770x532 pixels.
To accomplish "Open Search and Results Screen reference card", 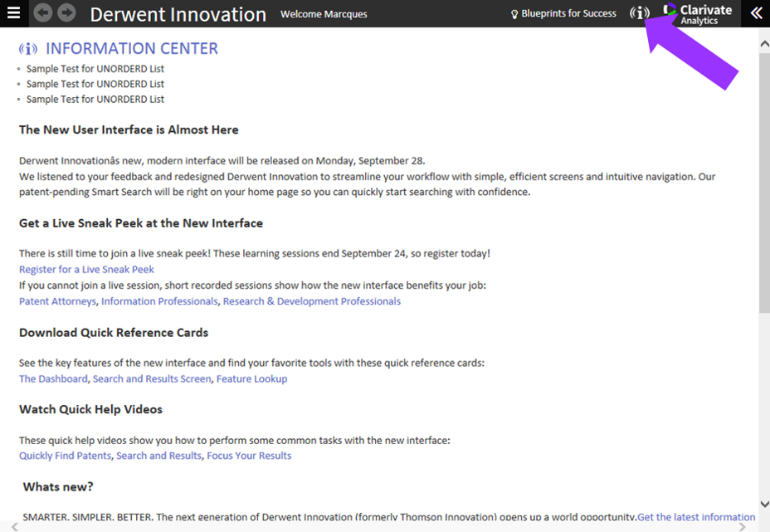I will 152,378.
